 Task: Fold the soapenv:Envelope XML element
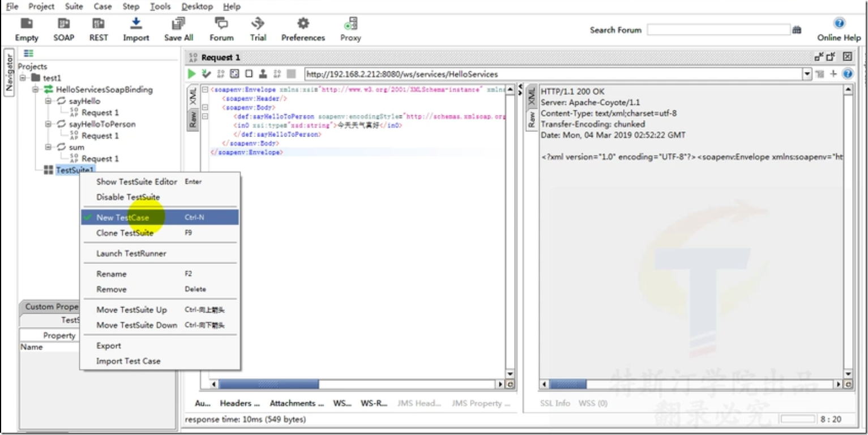[204, 89]
